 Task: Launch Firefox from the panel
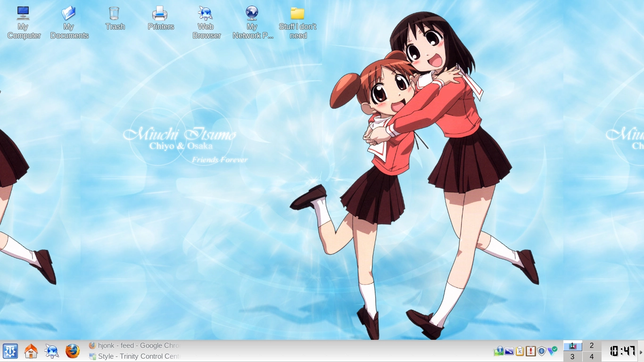click(x=72, y=351)
